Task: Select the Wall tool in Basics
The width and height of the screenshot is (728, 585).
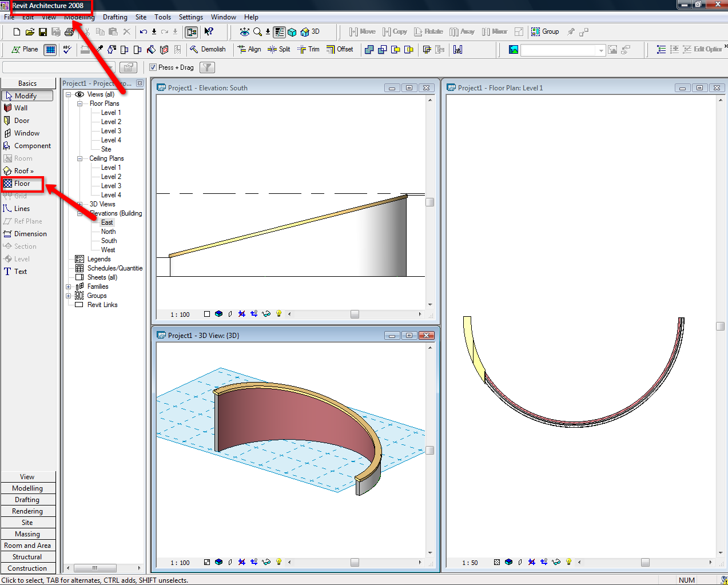Action: coord(21,108)
